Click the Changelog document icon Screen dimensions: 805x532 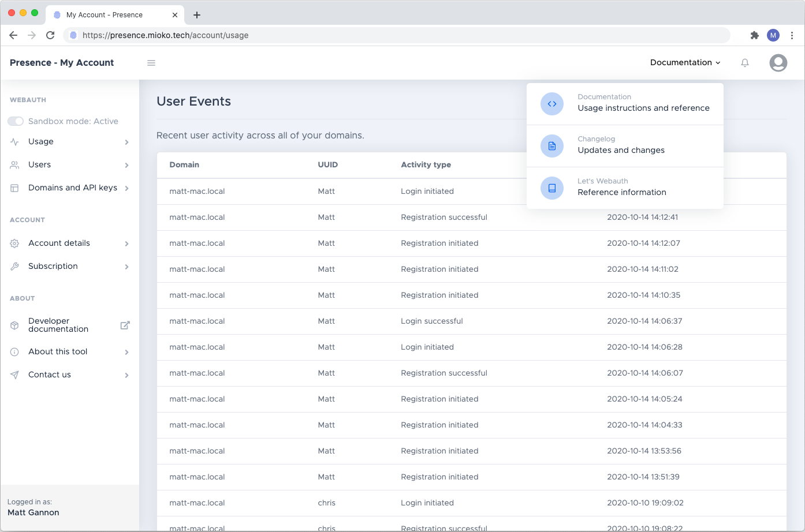552,146
